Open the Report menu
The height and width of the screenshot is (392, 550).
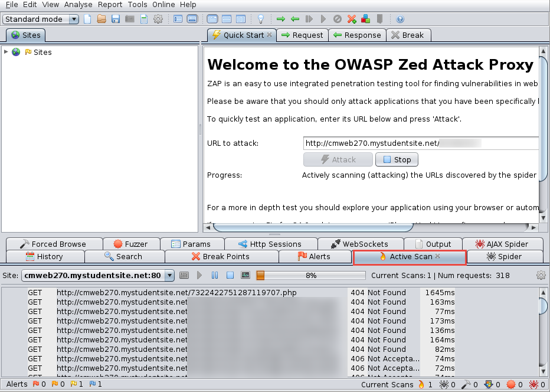coord(110,5)
